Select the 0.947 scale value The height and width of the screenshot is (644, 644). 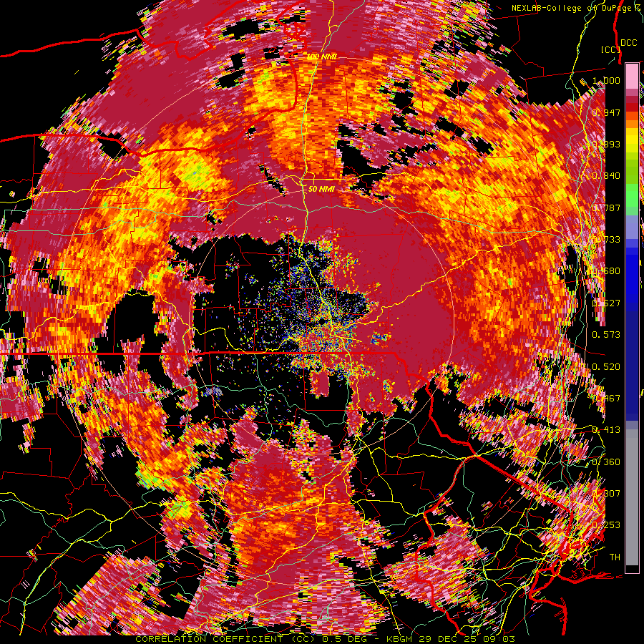(x=606, y=112)
